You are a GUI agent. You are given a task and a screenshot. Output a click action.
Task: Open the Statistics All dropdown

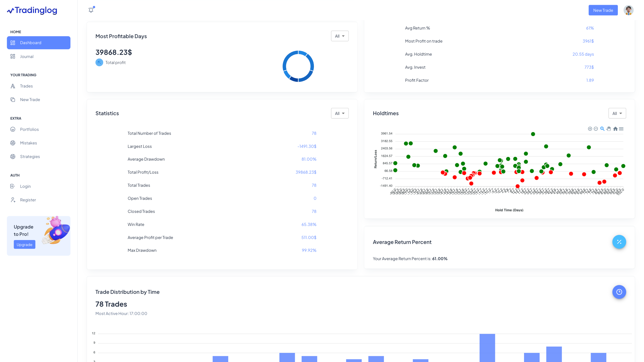(340, 113)
